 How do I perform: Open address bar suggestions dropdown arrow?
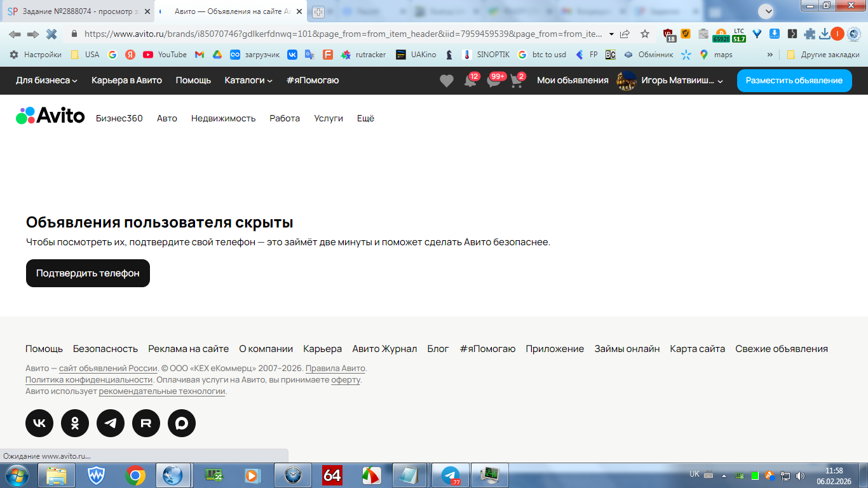611,34
